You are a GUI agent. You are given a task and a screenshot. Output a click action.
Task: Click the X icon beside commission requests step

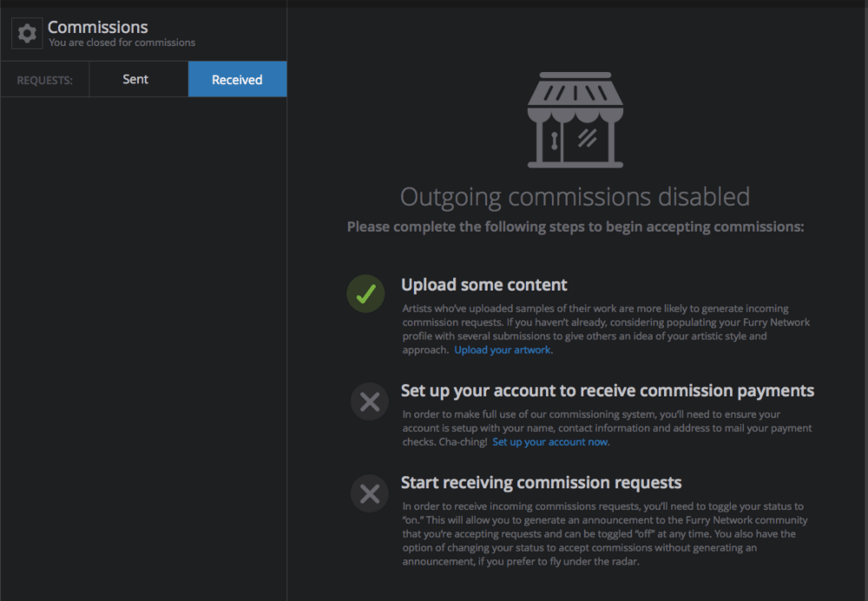pos(368,493)
